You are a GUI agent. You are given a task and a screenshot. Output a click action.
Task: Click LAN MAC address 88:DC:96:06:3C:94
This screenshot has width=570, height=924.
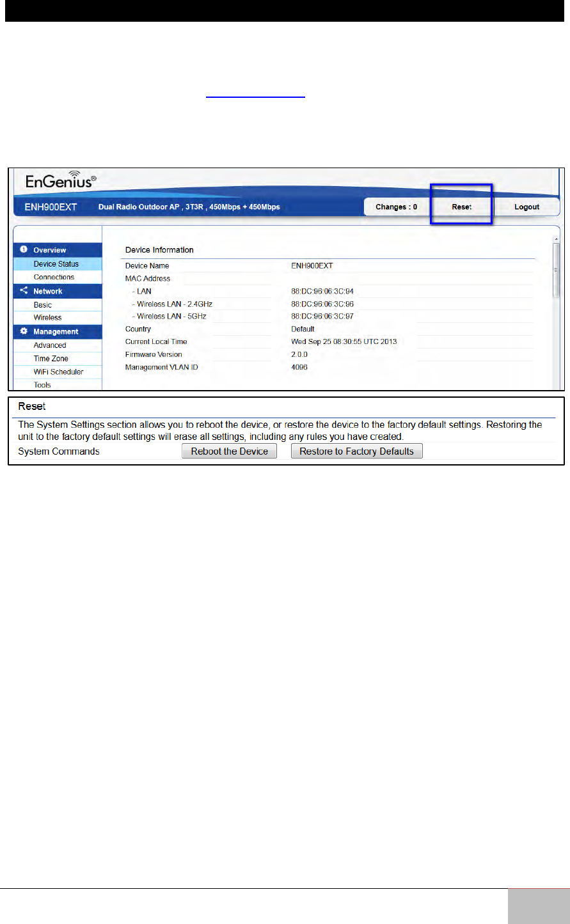click(322, 291)
